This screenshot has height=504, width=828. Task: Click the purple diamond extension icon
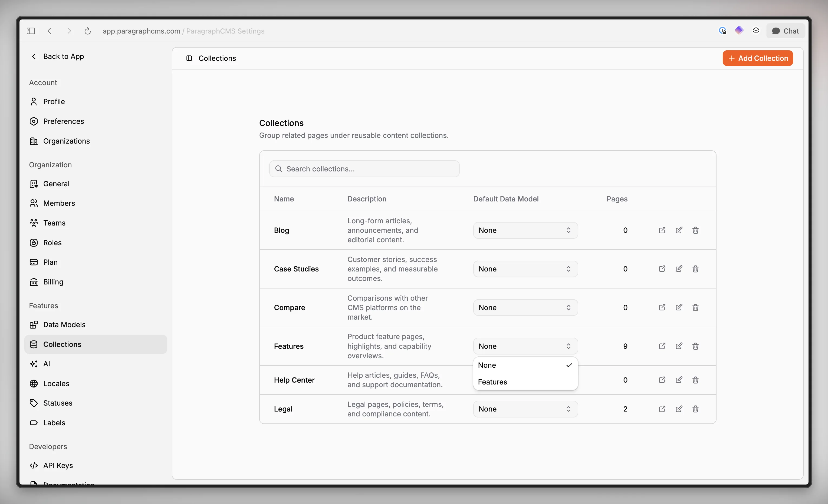pos(739,31)
